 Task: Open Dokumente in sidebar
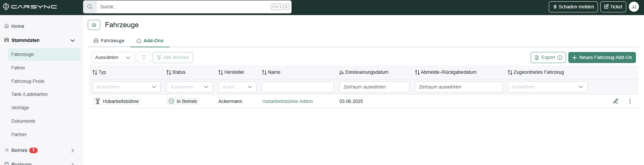[23, 121]
